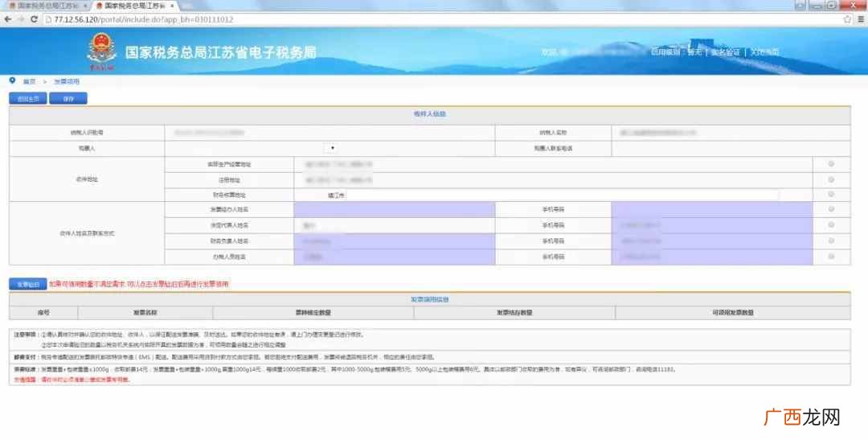Click the 可领用发票数量 column header
Screen dimensions: 868x440
click(733, 313)
